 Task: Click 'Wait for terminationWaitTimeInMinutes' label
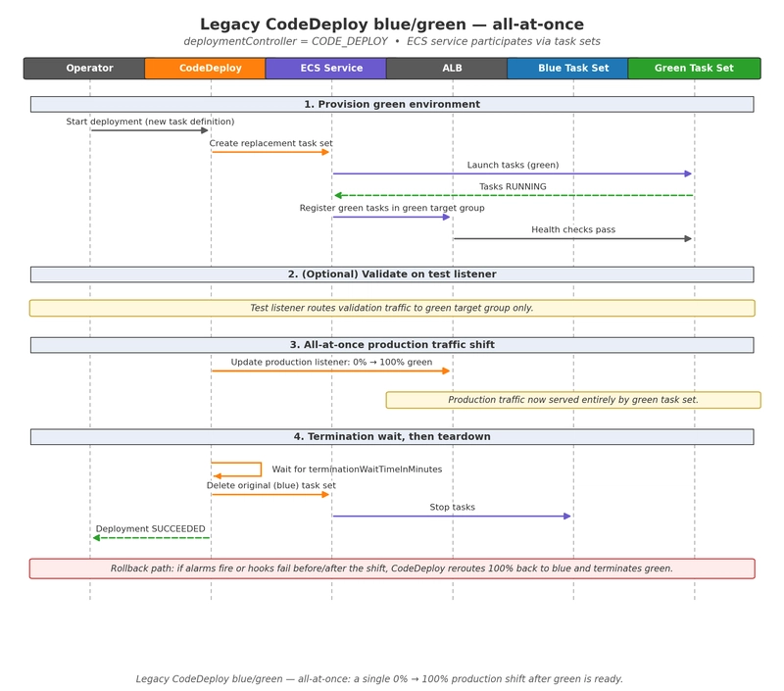[x=357, y=469]
